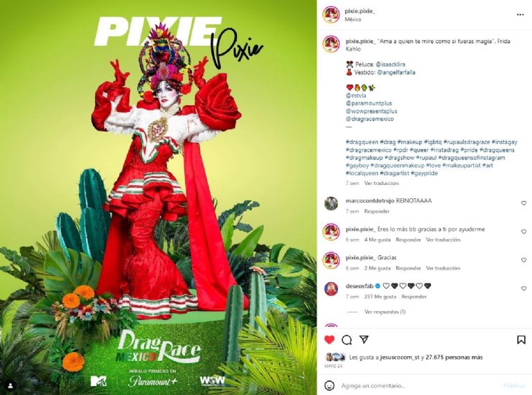This screenshot has width=532, height=395.
Task: Share post using paper plane icon
Action: pyautogui.click(x=364, y=340)
